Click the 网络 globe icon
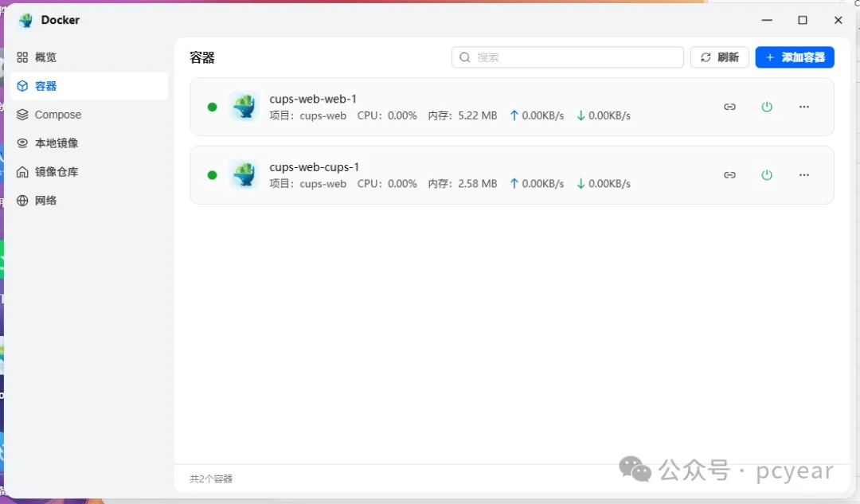860x504 pixels. tap(22, 200)
